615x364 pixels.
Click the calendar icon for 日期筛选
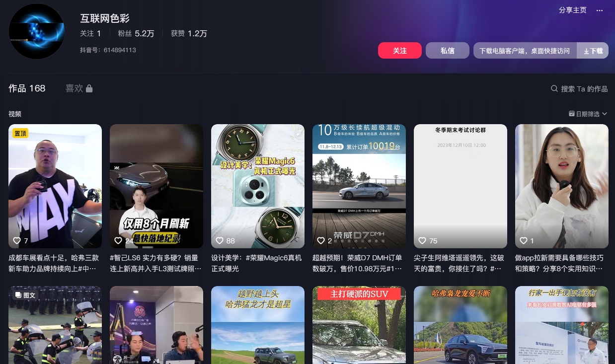572,114
